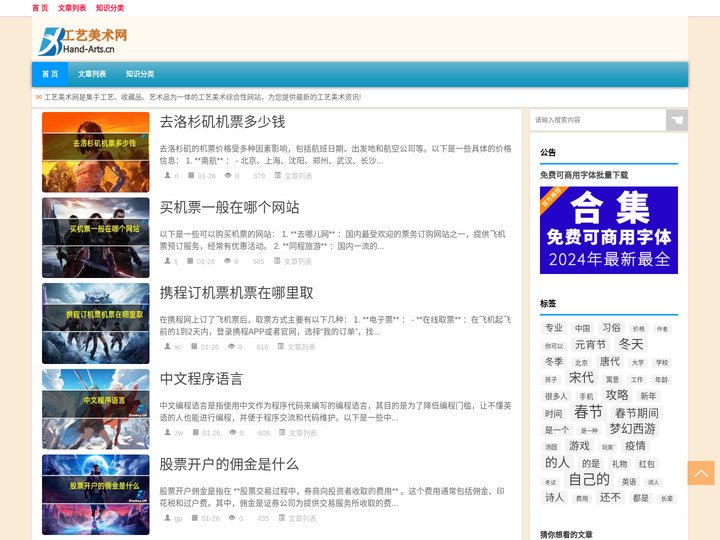Click thumbnail for 携程订机票机票在哪里取
720x540 pixels.
click(96, 323)
